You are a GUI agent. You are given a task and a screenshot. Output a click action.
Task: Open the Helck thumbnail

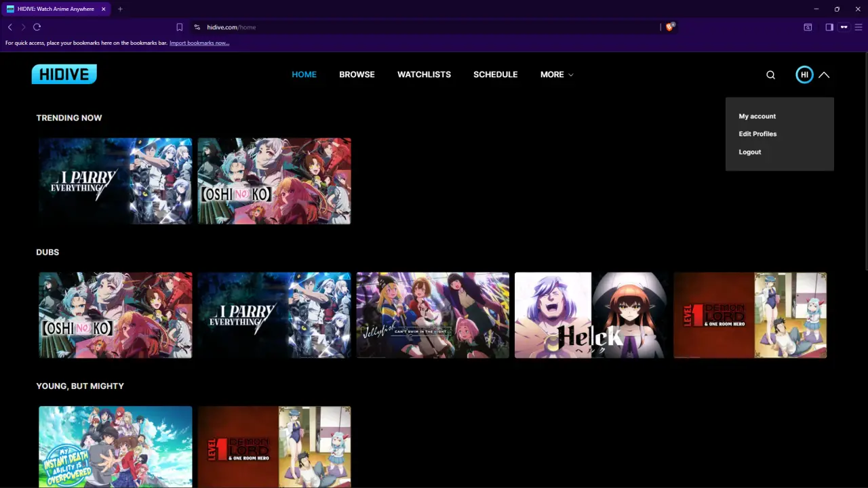[591, 315]
